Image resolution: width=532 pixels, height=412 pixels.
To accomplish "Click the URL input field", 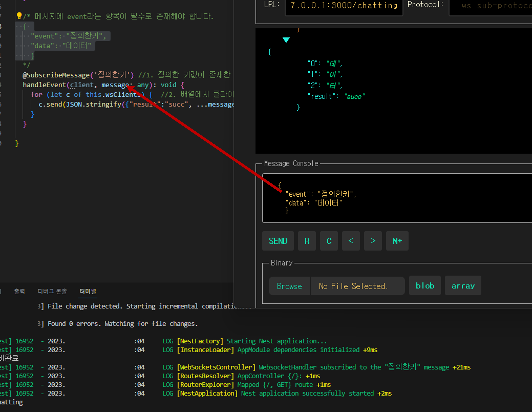I will (x=344, y=6).
